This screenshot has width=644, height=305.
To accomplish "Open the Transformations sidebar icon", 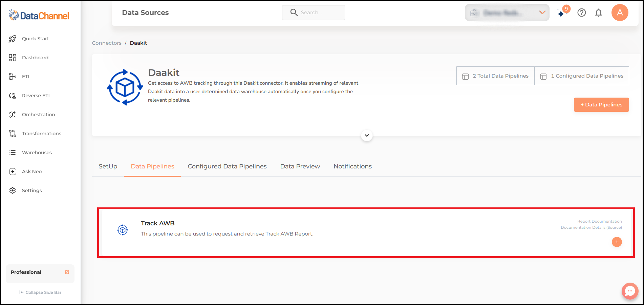I will coord(13,134).
